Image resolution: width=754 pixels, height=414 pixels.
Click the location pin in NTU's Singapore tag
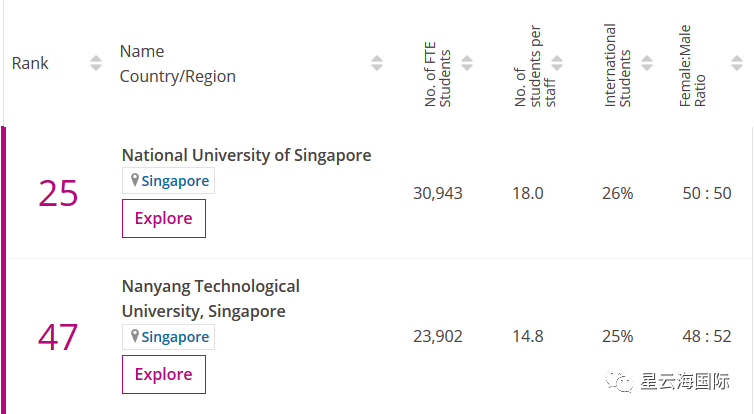(134, 337)
